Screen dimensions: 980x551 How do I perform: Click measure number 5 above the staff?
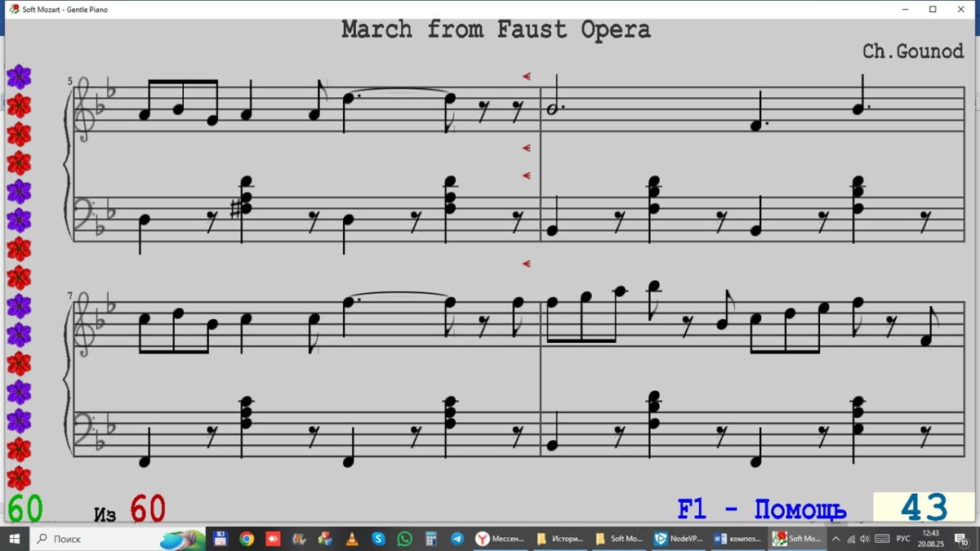coord(70,81)
